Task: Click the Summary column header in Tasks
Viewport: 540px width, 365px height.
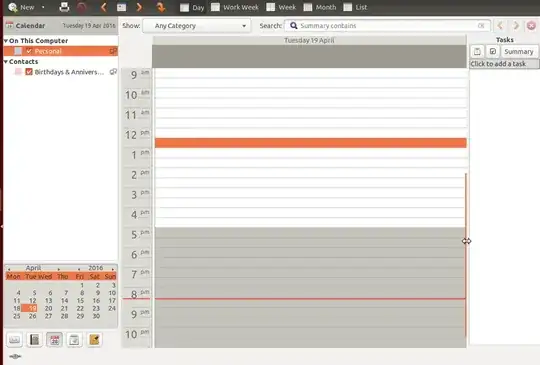Action: tap(519, 52)
